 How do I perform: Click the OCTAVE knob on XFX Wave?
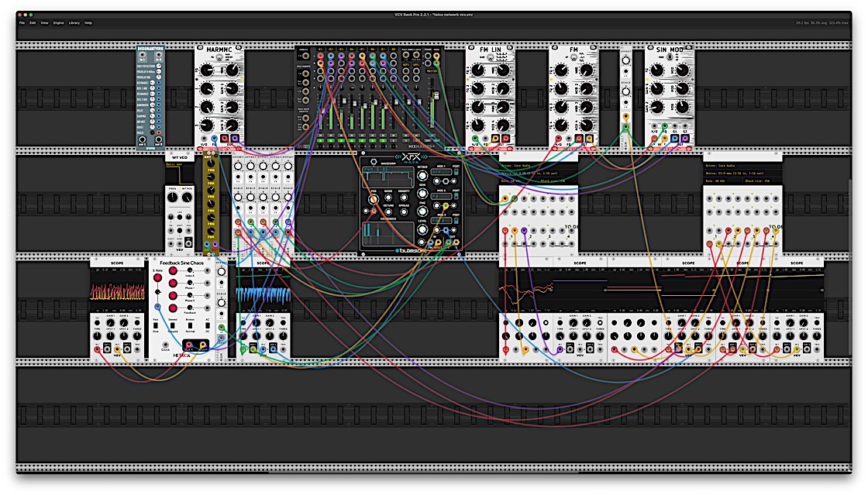(422, 174)
